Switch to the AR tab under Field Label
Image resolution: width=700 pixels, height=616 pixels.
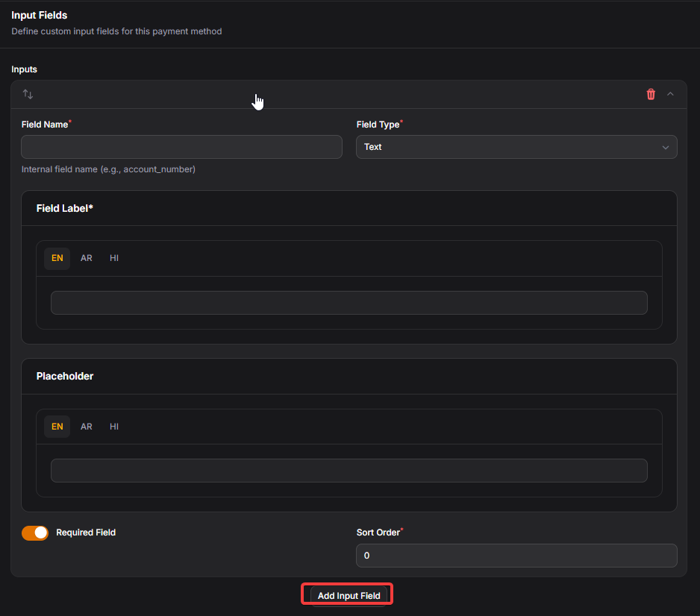point(87,258)
